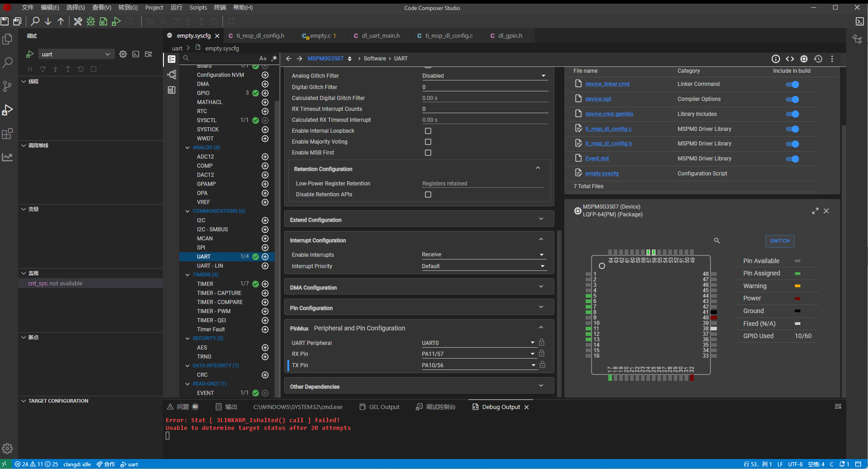Image resolution: width=868 pixels, height=469 pixels.
Task: Open the device_linker.cmd file link
Action: [x=607, y=84]
